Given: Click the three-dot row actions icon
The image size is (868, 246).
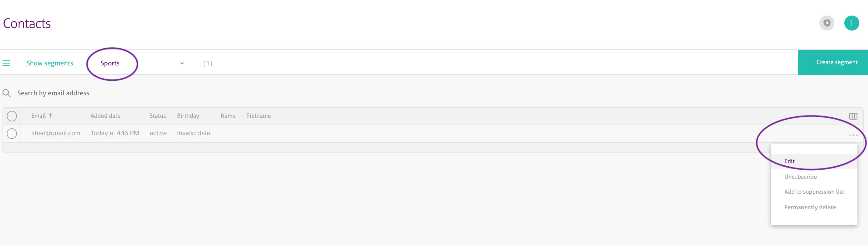Looking at the screenshot, I should point(853,135).
